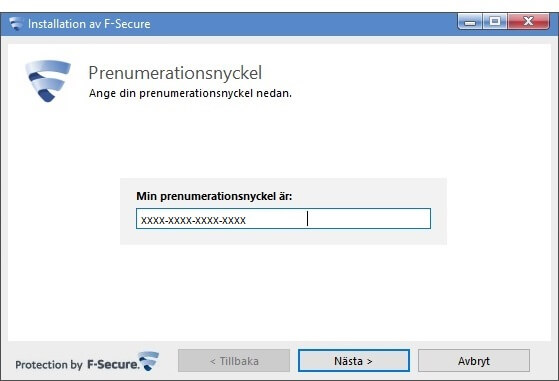The image size is (559, 381).
Task: Click the small F-Secure shield in the footer
Action: 148,361
